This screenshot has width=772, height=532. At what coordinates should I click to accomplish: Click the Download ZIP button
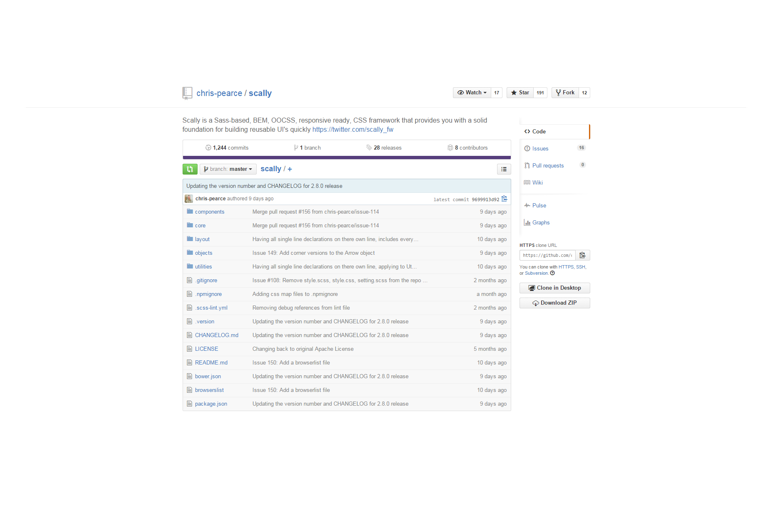coord(554,303)
